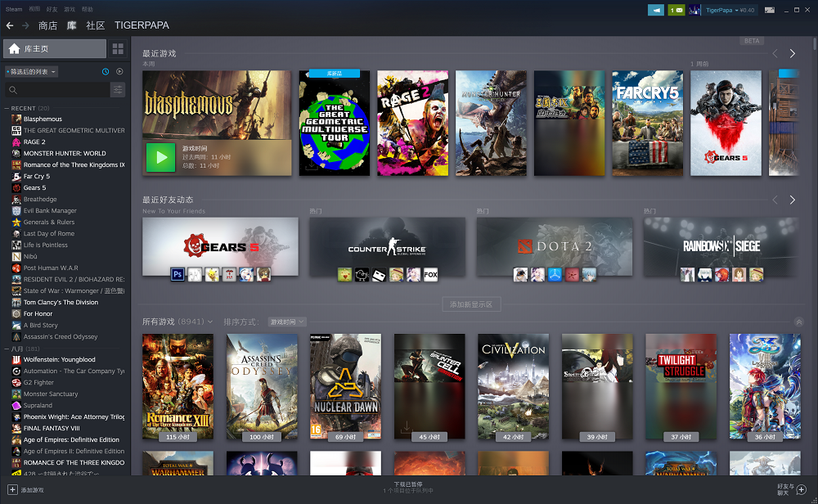Expand 所有游戏 section dropdown
818x504 pixels.
(x=209, y=322)
